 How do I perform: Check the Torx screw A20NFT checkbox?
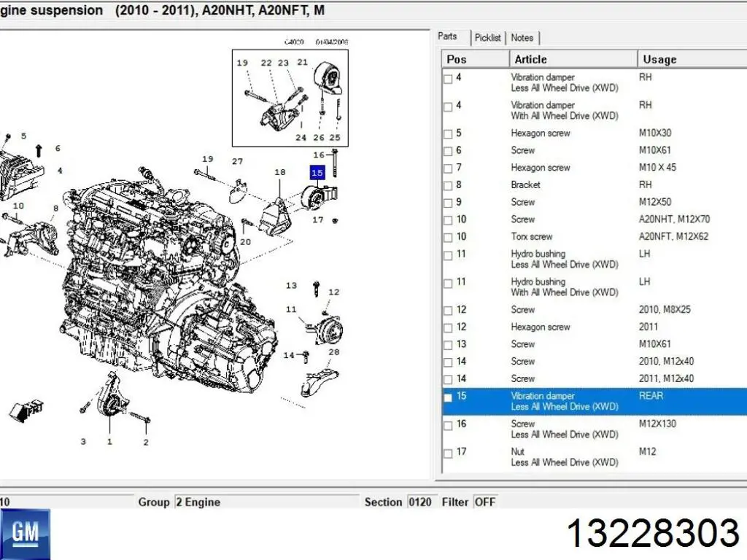coord(448,238)
